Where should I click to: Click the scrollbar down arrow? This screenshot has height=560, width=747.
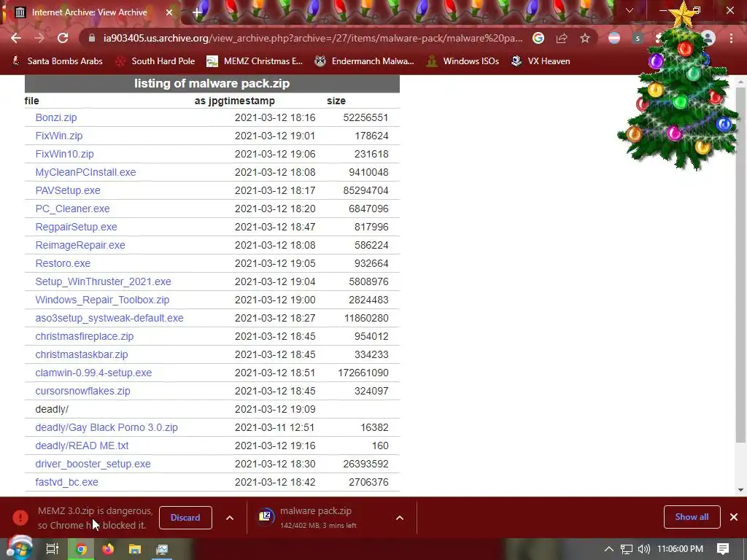(741, 489)
